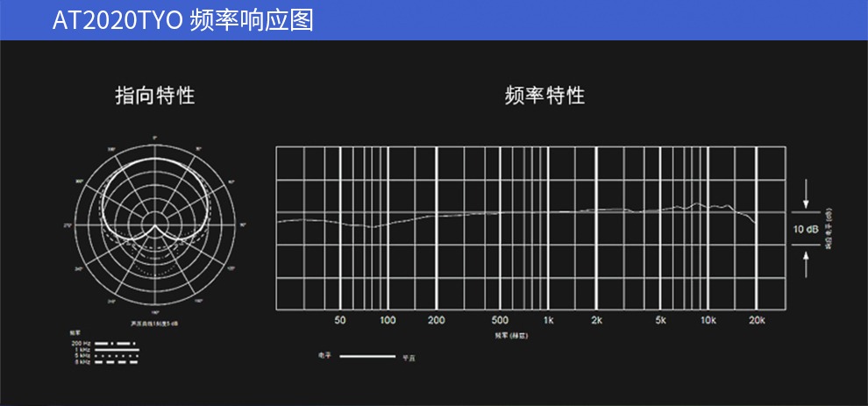Click the title text "AT2020TYO 频率响应图"
868x406 pixels.
point(182,20)
